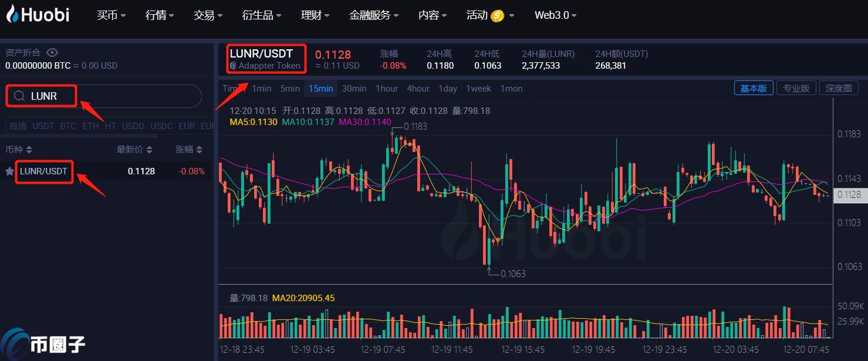Sort list by 涨幅 column arrows
The width and height of the screenshot is (868, 361).
tap(200, 150)
